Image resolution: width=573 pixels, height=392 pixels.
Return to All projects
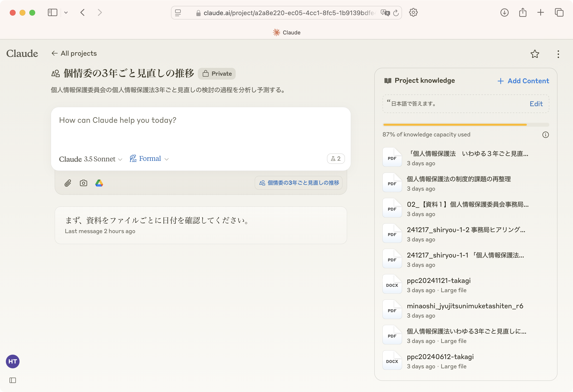pyautogui.click(x=74, y=53)
